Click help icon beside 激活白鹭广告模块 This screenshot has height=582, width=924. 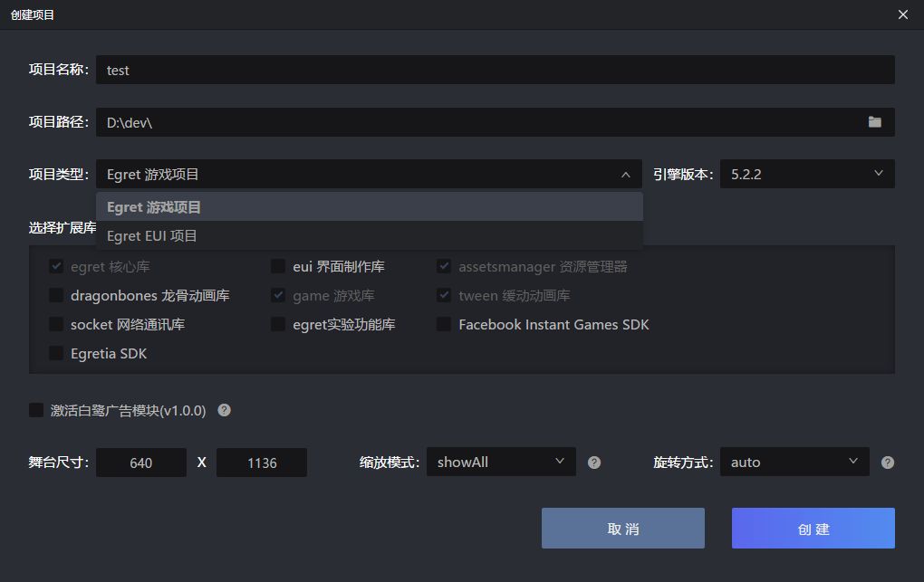pos(223,410)
